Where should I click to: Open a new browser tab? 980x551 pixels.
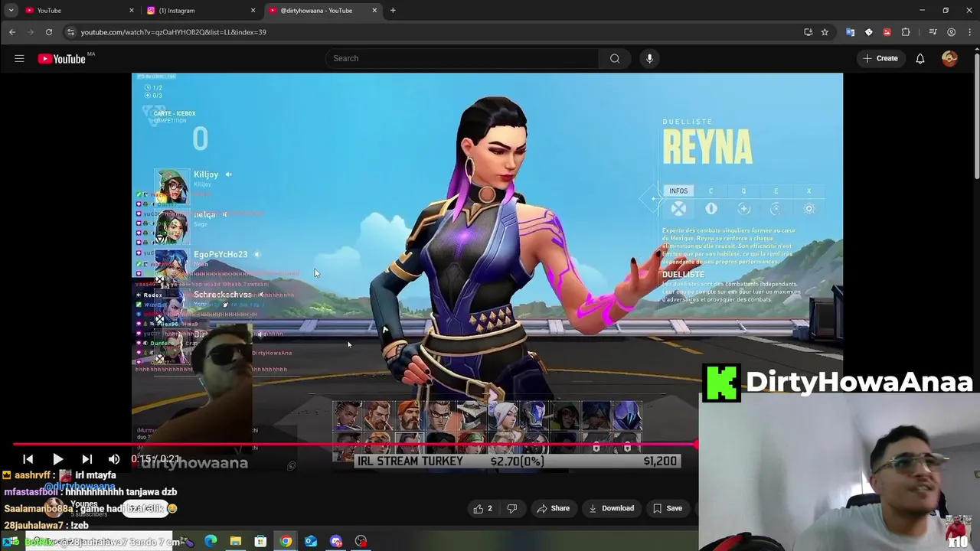pyautogui.click(x=393, y=11)
